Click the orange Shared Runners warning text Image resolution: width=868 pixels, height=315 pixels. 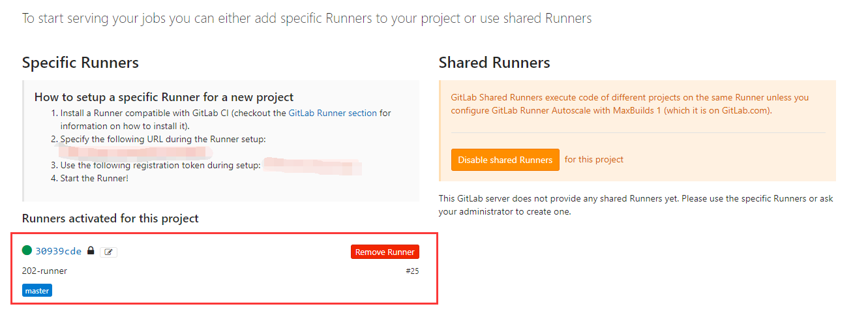pyautogui.click(x=629, y=104)
